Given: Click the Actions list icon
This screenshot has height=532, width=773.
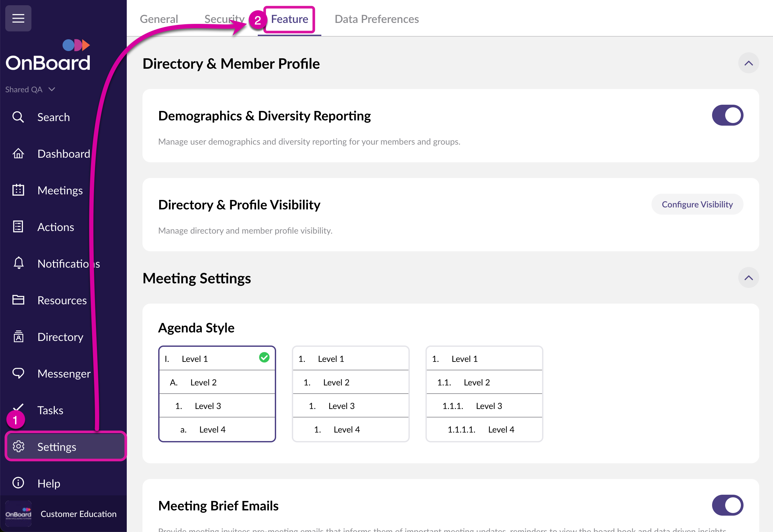Looking at the screenshot, I should [x=18, y=227].
